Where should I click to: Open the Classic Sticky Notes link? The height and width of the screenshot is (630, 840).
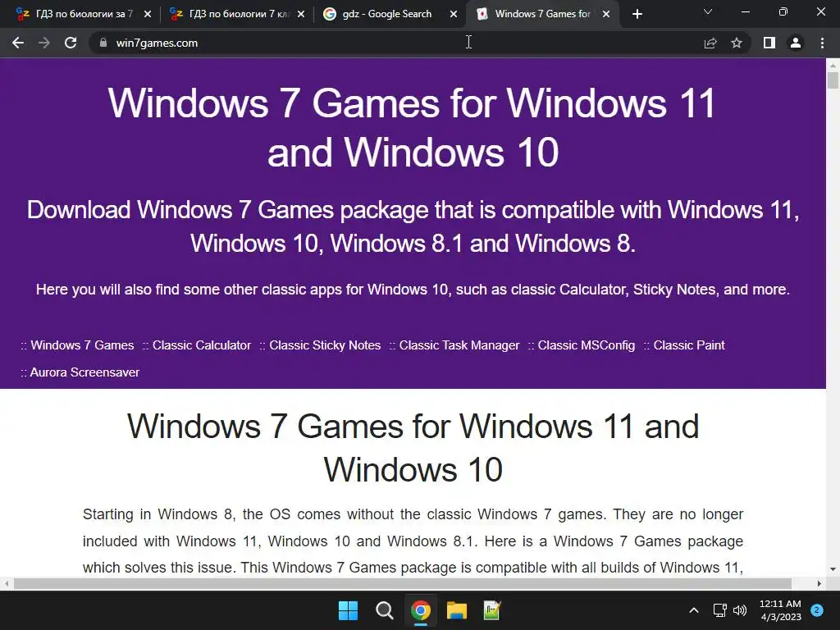[x=325, y=345]
